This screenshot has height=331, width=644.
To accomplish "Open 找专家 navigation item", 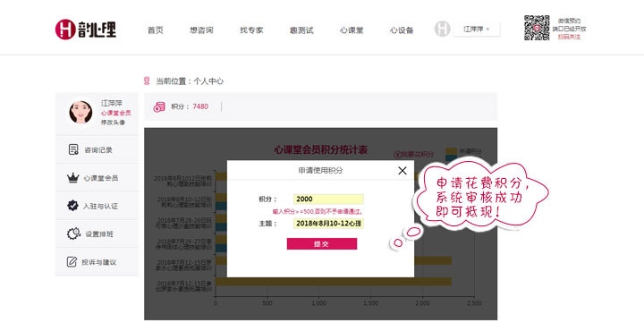I will pos(251,30).
